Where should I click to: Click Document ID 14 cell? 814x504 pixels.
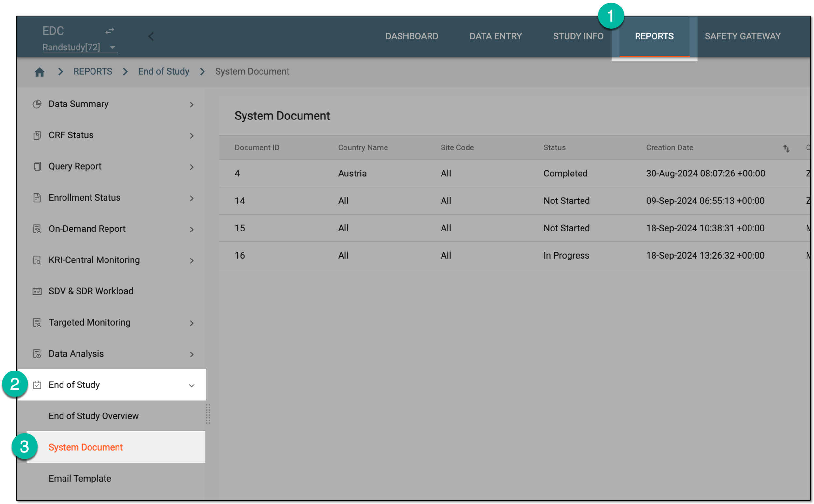click(240, 201)
